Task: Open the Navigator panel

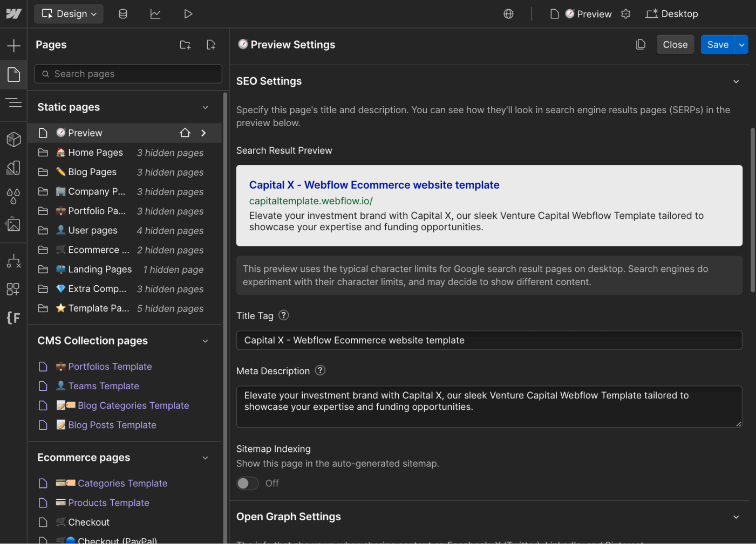Action: [x=13, y=102]
